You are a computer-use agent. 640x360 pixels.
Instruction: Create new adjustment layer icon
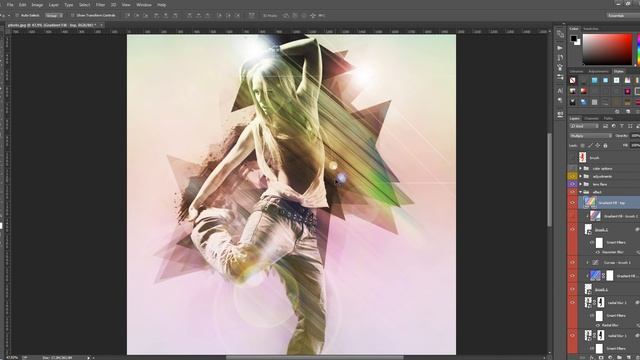(x=610, y=358)
